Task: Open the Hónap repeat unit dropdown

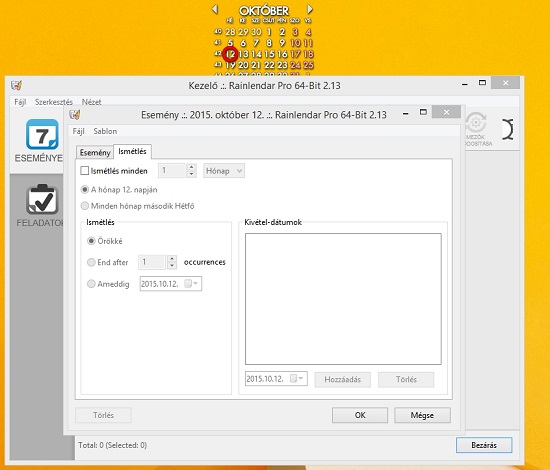Action: [x=224, y=171]
